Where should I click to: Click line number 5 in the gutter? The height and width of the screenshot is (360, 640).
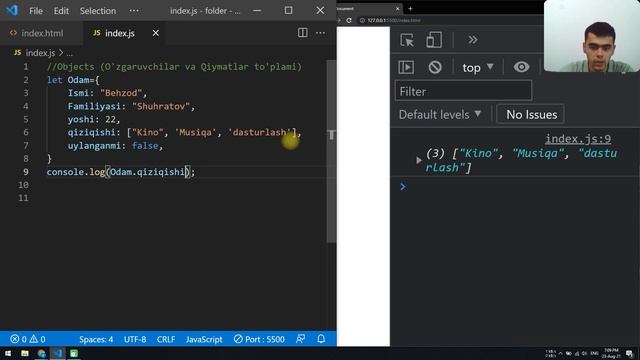[x=26, y=119]
